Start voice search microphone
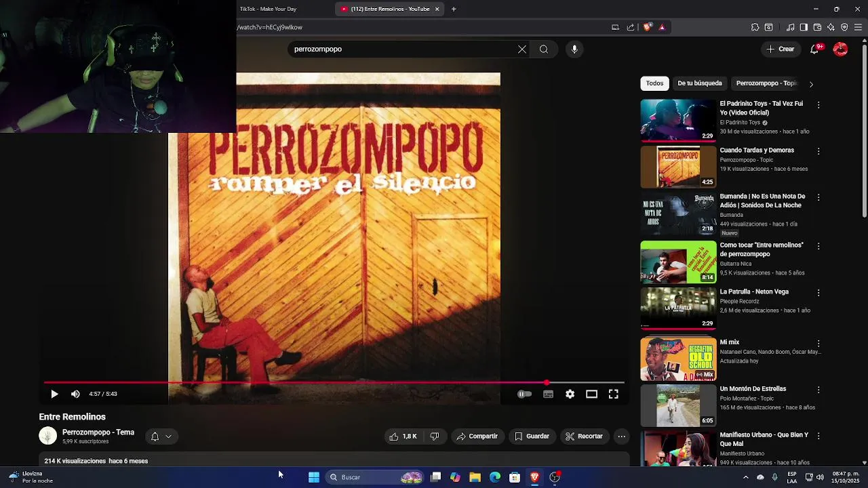This screenshot has height=488, width=868. (574, 49)
